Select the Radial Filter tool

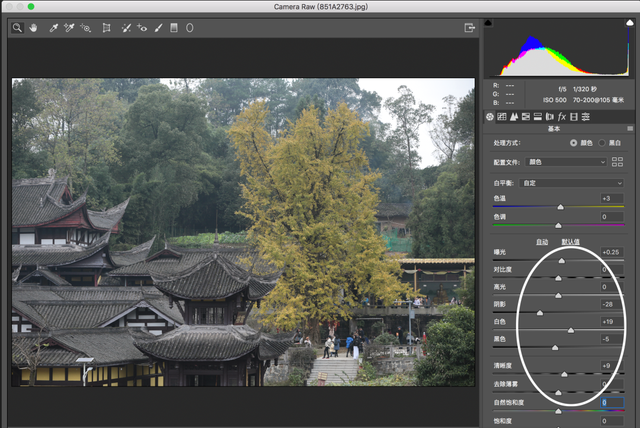[190, 28]
